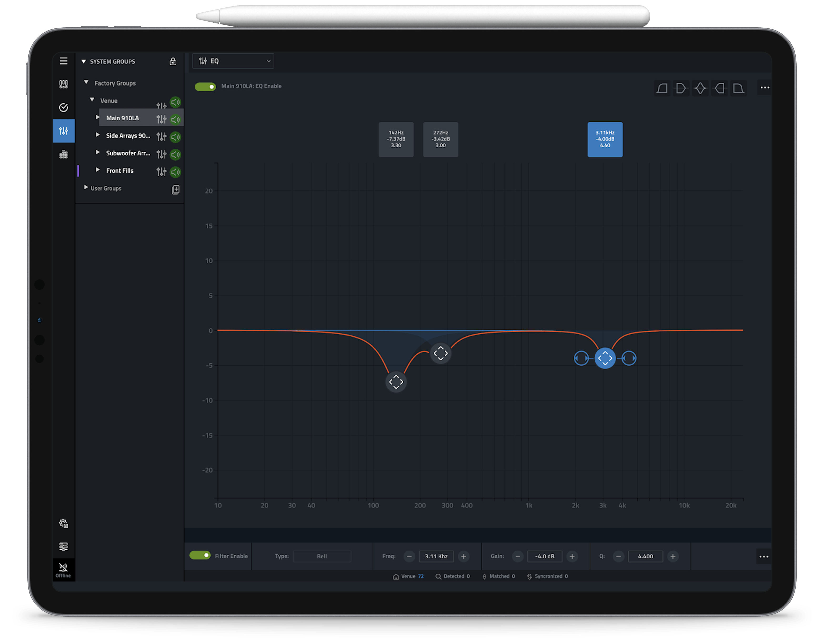Open the meters panel icon in the sidebar
The height and width of the screenshot is (644, 824).
[63, 154]
